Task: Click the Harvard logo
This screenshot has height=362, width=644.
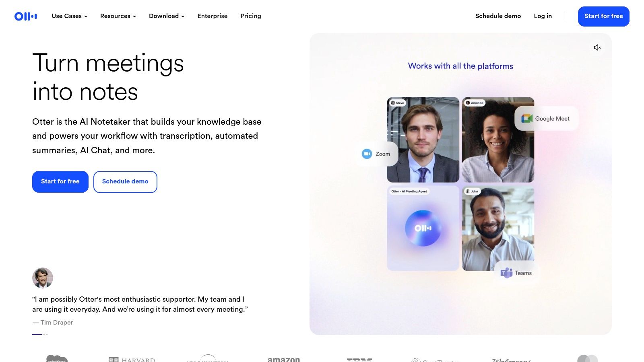Action: coord(132,360)
